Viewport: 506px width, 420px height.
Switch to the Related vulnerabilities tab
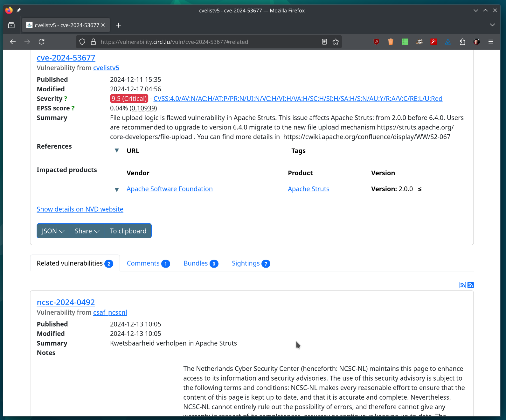75,263
